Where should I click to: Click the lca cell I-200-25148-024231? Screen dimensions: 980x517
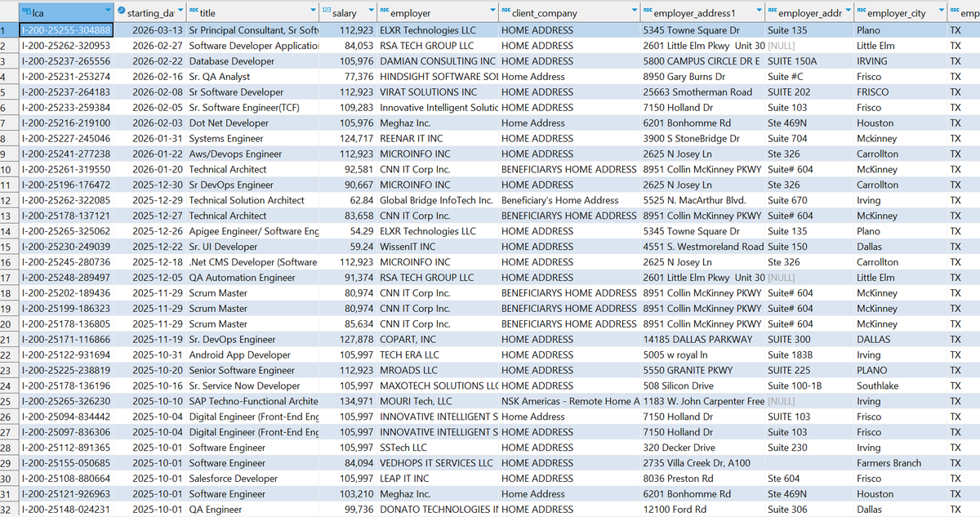[66, 509]
